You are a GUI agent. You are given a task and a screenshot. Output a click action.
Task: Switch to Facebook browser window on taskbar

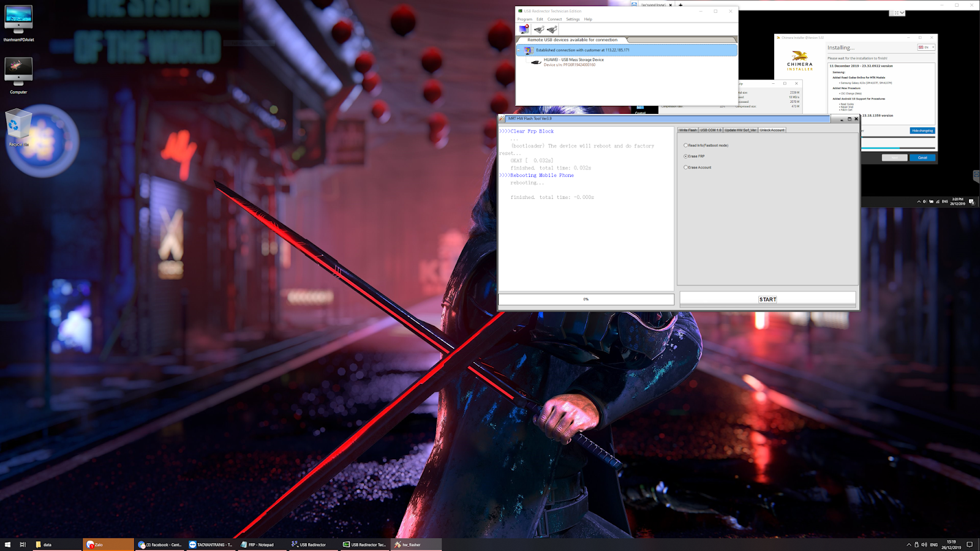(x=160, y=544)
